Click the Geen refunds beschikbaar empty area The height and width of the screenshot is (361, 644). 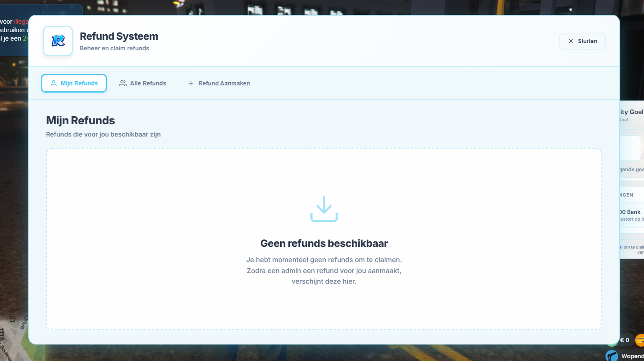(x=324, y=243)
